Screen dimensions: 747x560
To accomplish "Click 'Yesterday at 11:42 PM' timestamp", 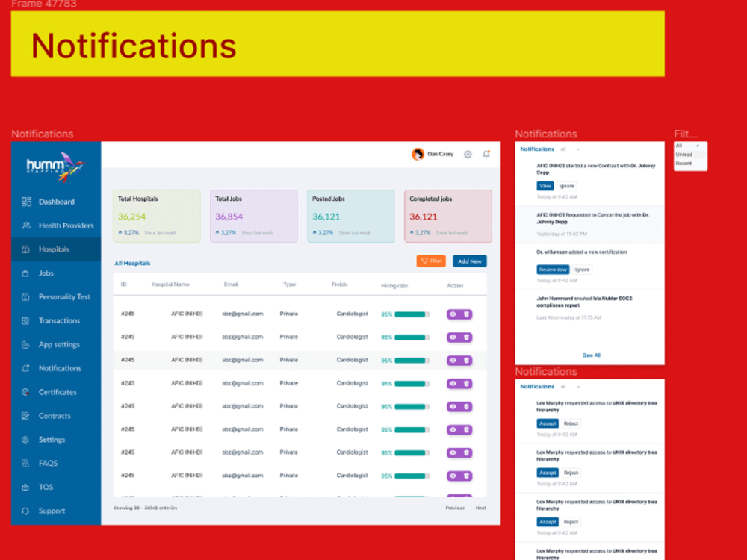I will click(x=562, y=234).
